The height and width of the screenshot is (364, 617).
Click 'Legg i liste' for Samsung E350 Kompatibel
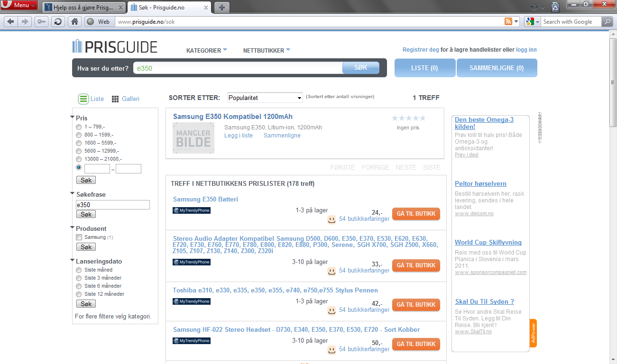[239, 136]
